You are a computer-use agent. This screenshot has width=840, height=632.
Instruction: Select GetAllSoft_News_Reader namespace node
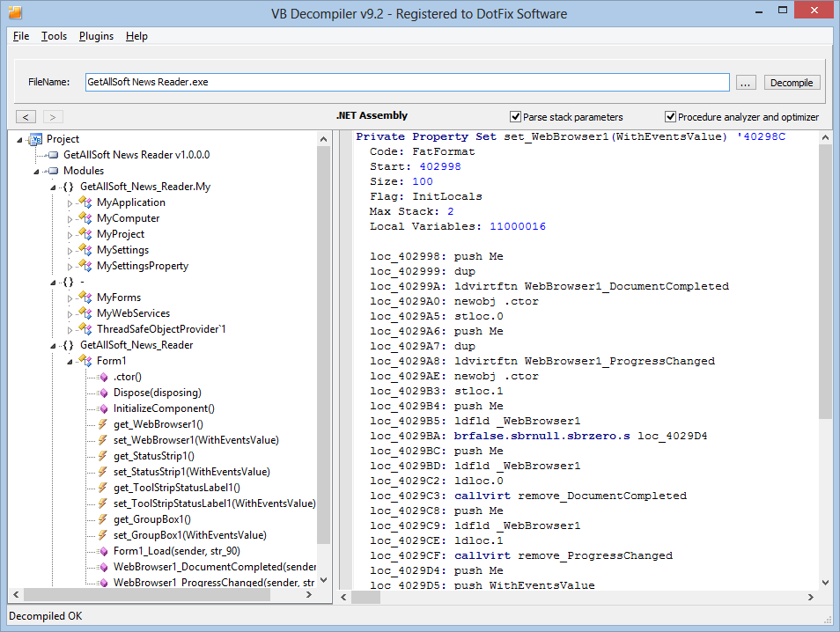click(136, 345)
